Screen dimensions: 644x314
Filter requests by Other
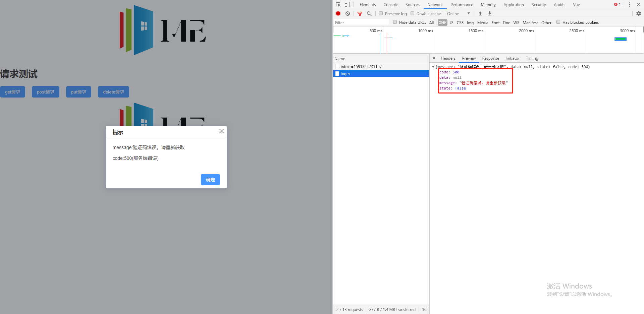(546, 23)
